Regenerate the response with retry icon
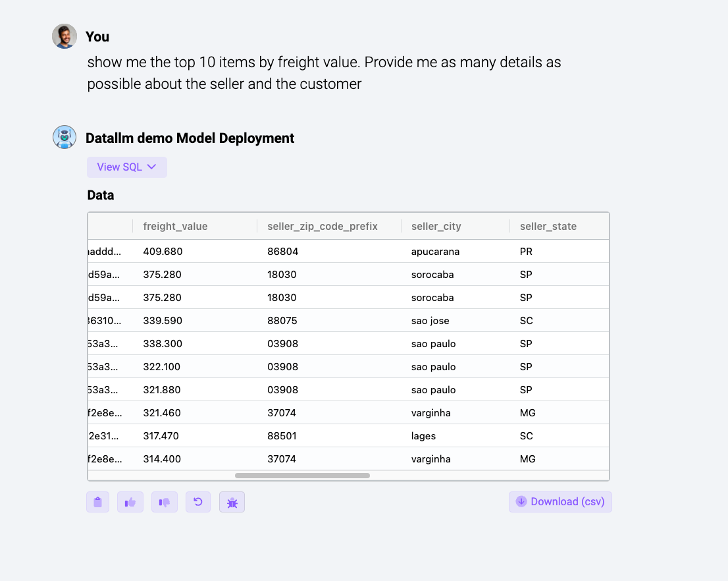 tap(198, 502)
